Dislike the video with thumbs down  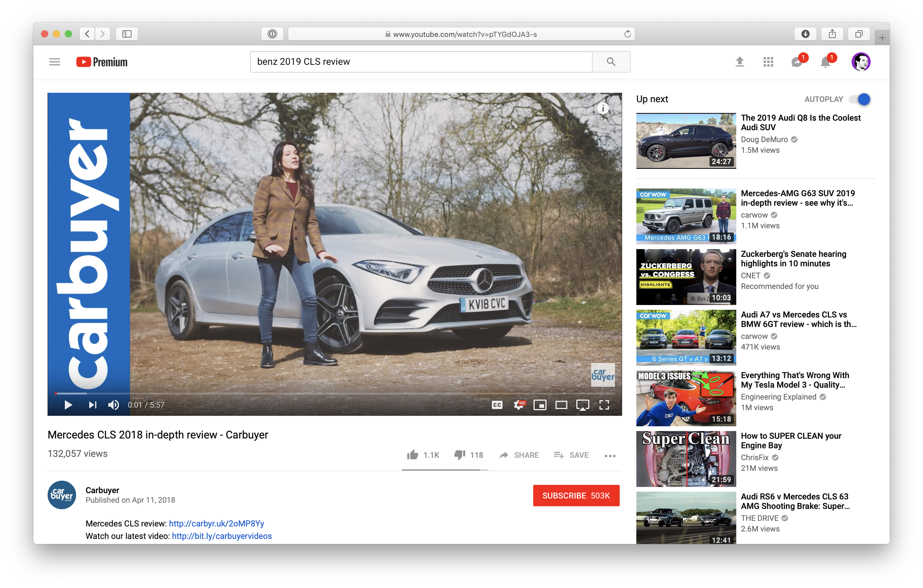click(x=468, y=455)
